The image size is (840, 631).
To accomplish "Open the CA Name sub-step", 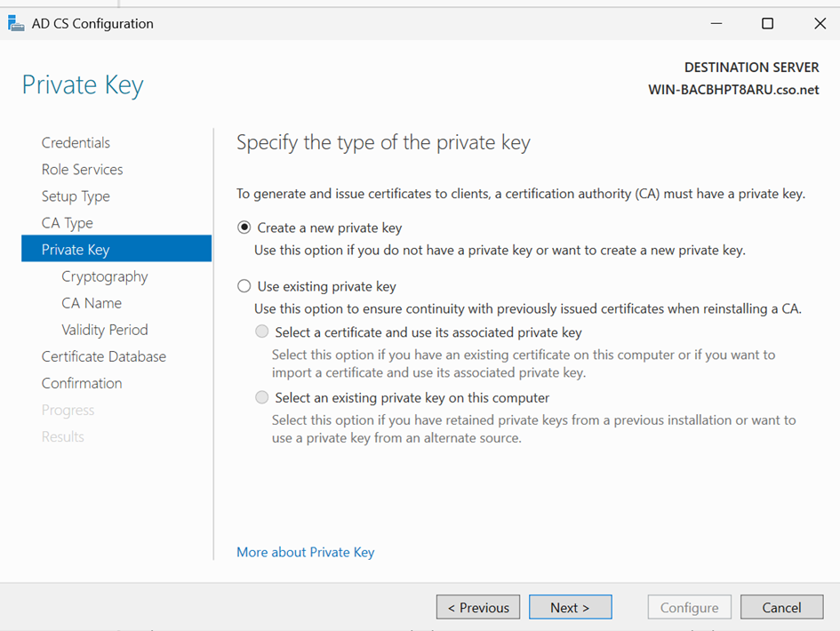I will tap(92, 303).
